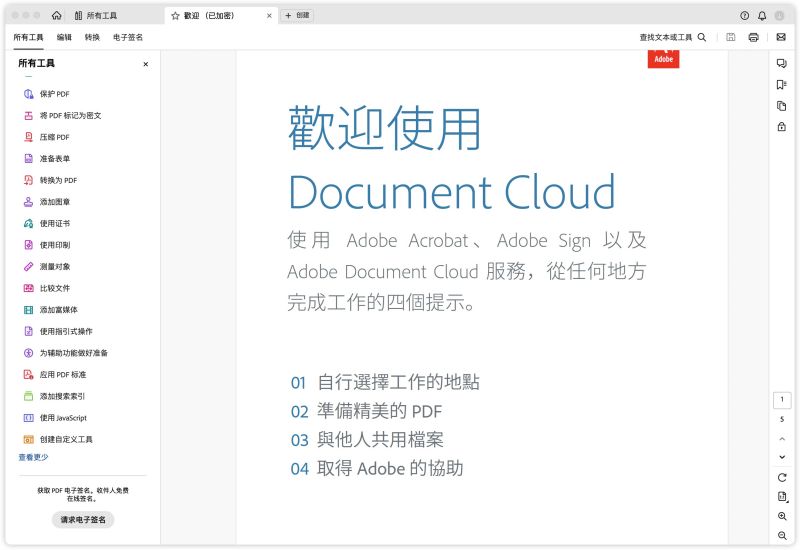Zoom in on the document

point(782,516)
